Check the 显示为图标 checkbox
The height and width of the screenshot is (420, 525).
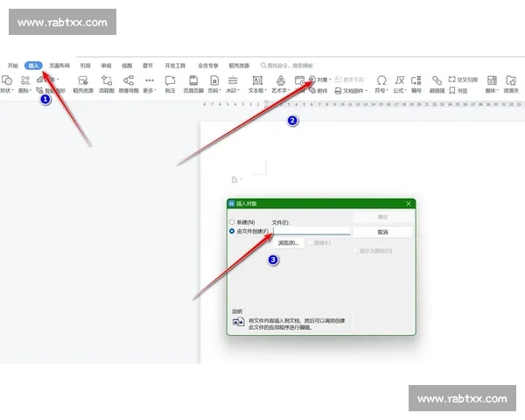click(354, 251)
